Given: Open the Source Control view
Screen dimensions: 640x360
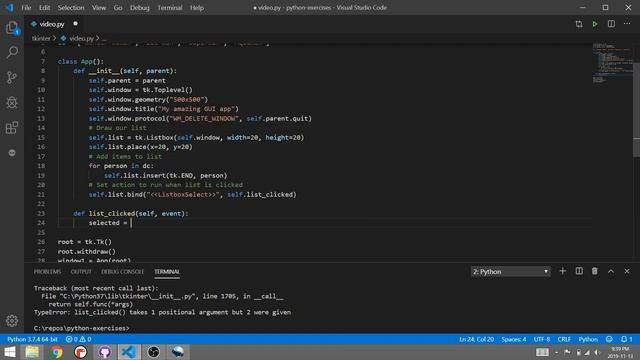Looking at the screenshot, I should [x=12, y=77].
